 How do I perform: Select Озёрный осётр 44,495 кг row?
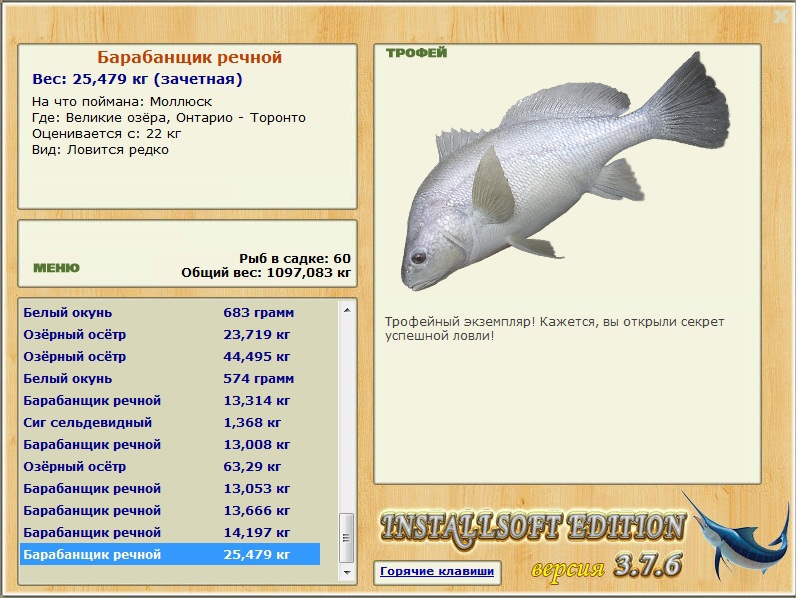[170, 356]
